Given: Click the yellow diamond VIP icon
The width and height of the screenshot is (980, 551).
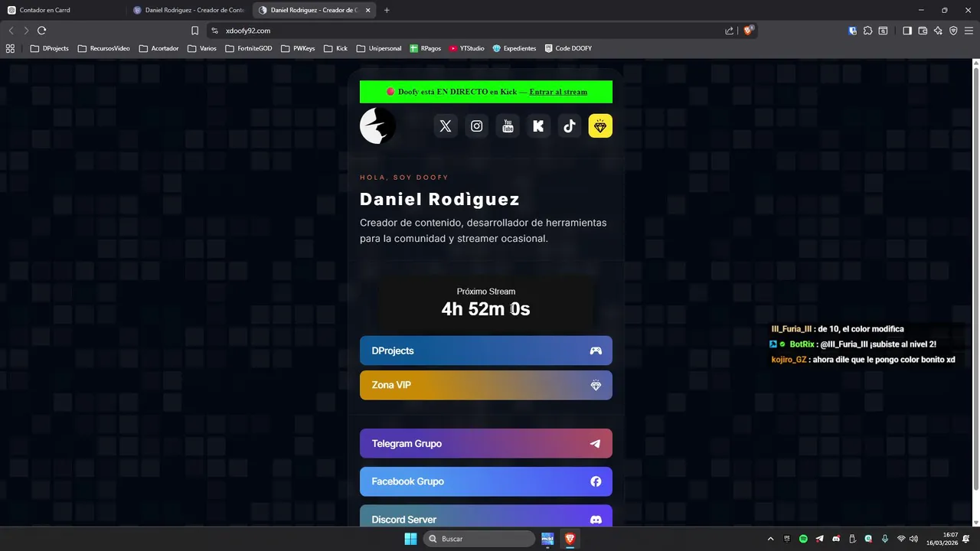Looking at the screenshot, I should 600,126.
